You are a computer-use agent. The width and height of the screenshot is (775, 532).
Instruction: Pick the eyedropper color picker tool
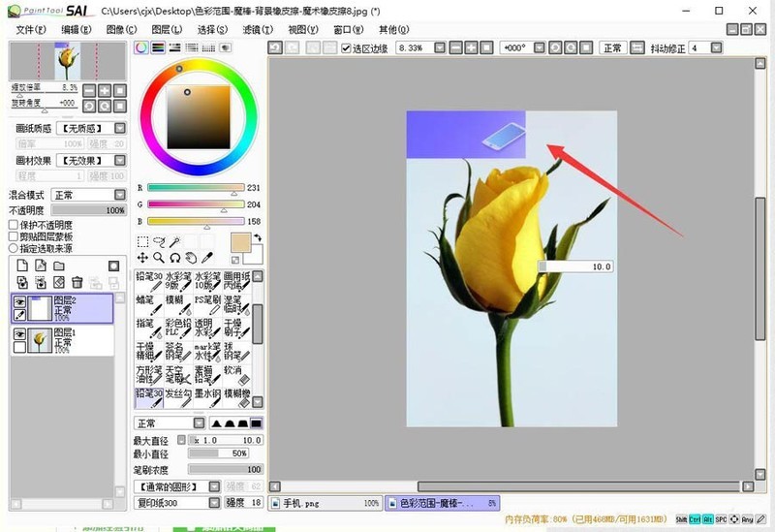[x=208, y=258]
